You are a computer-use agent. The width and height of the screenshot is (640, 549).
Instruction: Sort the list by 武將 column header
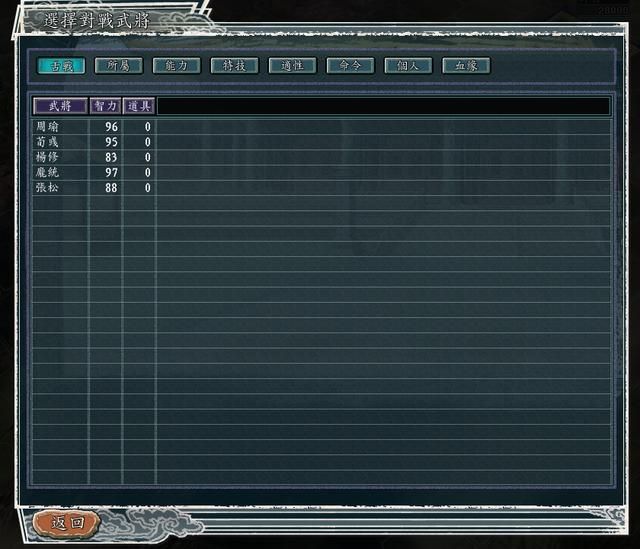coord(60,105)
